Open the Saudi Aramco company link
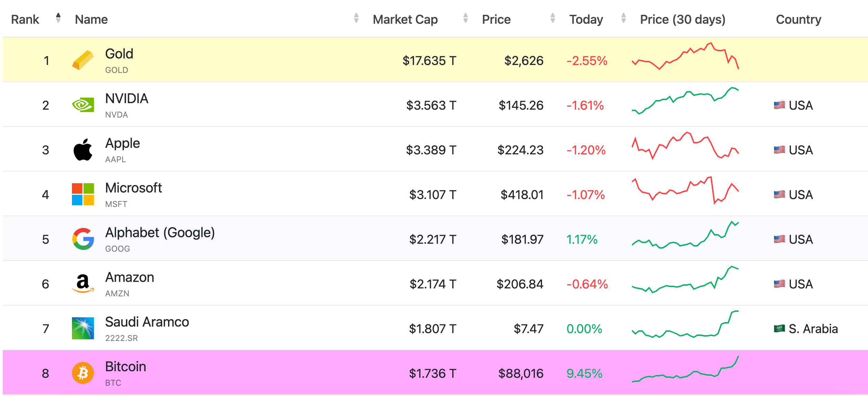This screenshot has width=868, height=396. click(x=147, y=322)
